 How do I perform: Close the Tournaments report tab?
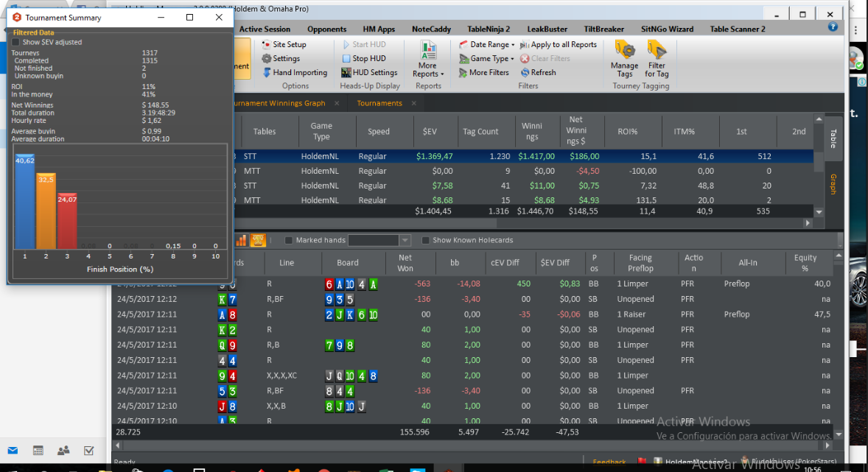click(x=413, y=103)
